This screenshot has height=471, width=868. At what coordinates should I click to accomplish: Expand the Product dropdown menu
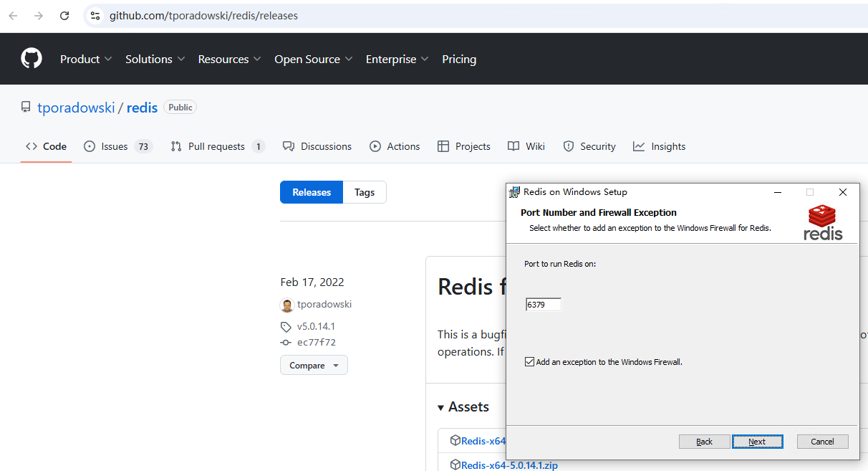coord(86,60)
